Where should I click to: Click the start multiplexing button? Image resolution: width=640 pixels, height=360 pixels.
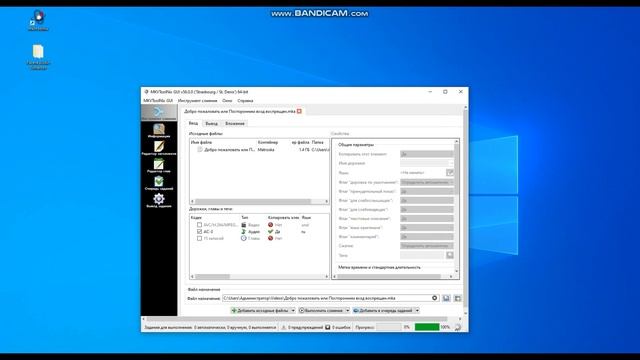tap(321, 311)
